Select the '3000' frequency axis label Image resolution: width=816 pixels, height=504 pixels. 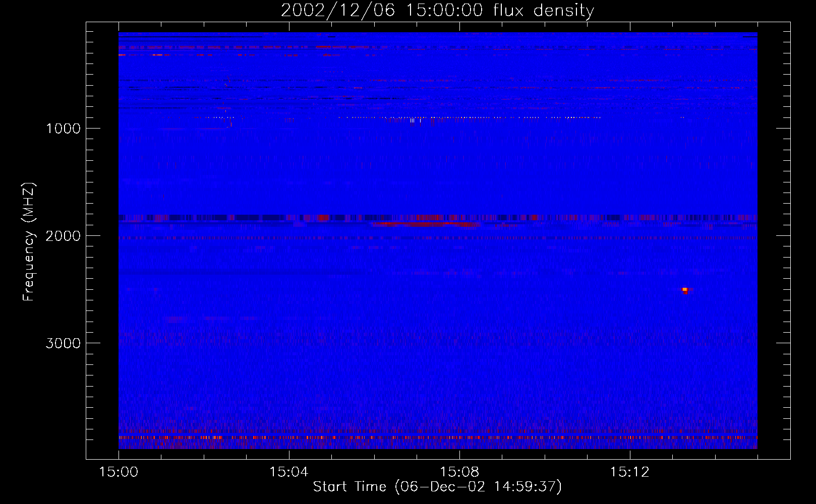click(x=63, y=343)
